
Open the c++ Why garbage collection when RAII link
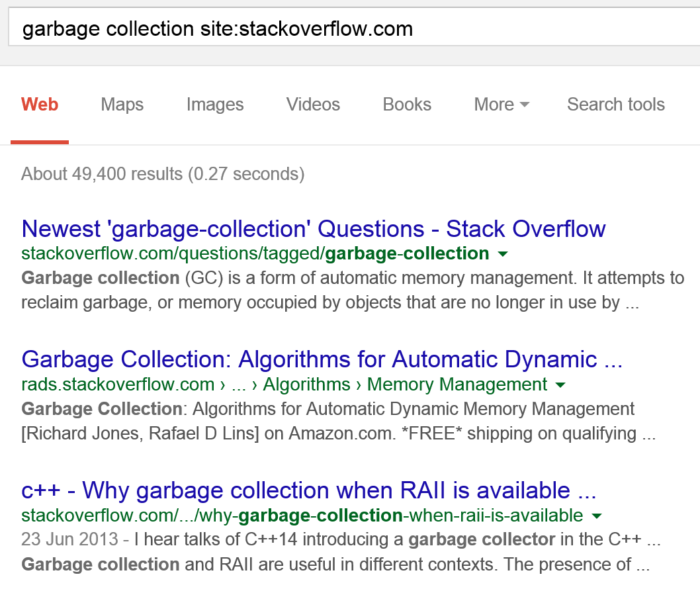click(x=309, y=490)
